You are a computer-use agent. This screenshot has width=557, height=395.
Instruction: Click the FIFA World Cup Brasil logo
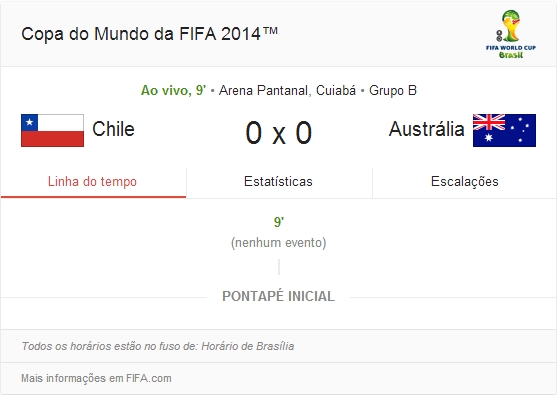[x=510, y=34]
